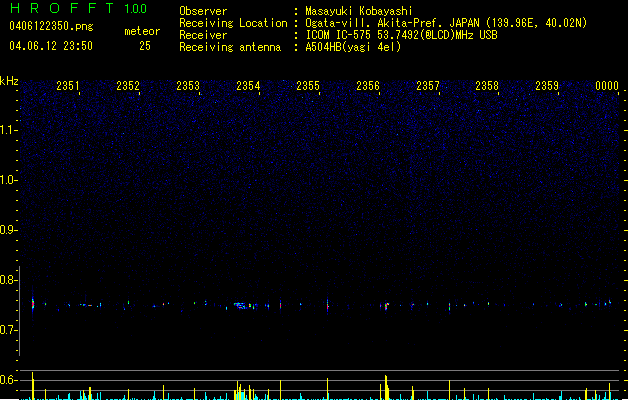Click time marker 2353

tap(188, 85)
